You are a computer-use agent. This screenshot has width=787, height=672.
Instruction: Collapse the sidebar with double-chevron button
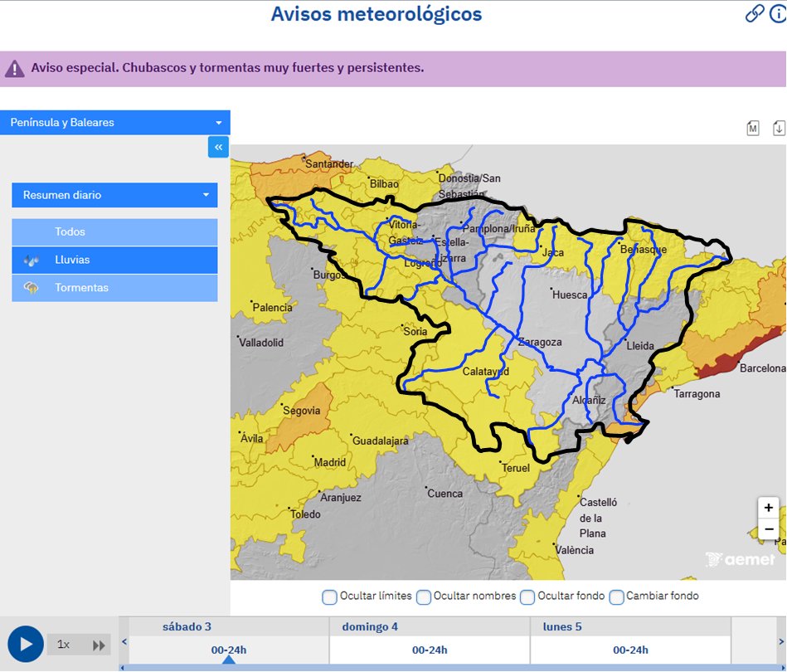[218, 147]
